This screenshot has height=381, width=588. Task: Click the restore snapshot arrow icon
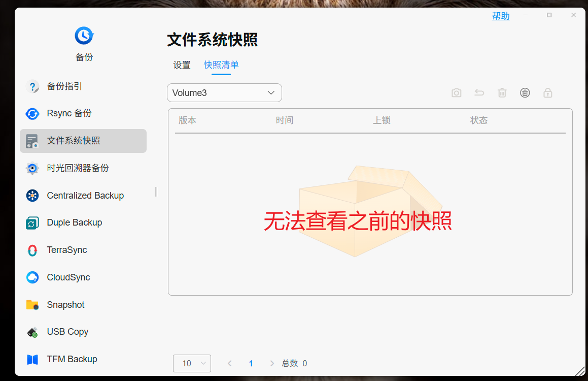coord(479,92)
